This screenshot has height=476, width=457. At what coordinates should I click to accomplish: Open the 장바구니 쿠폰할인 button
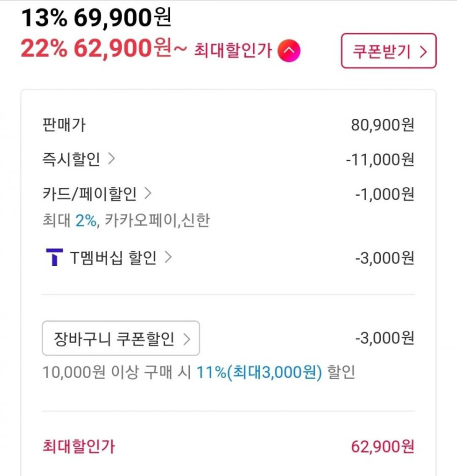pyautogui.click(x=121, y=338)
